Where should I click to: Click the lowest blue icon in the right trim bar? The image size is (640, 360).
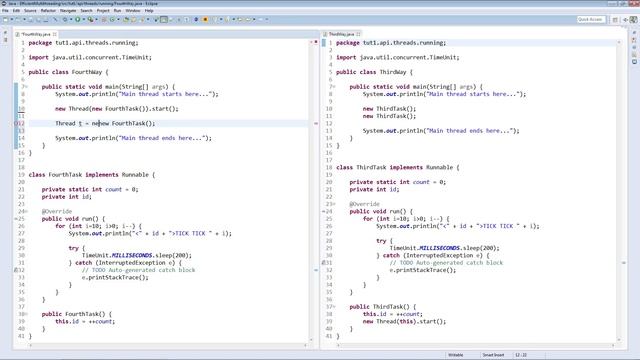(634, 62)
